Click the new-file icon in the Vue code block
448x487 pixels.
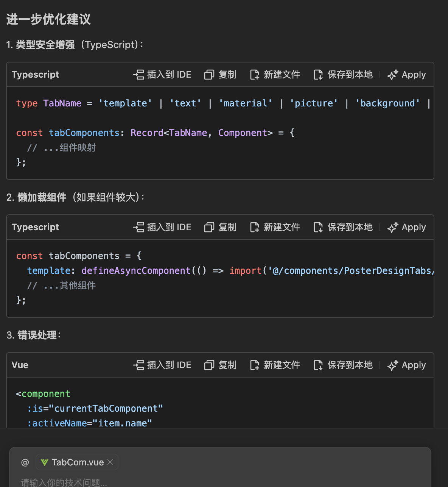255,365
